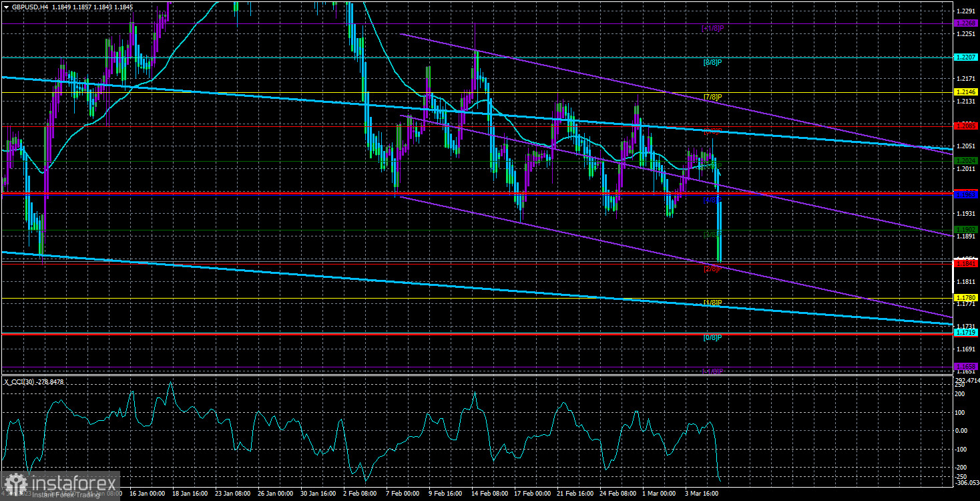
Task: Select the 1.2207 cyan price label
Action: tap(966, 57)
